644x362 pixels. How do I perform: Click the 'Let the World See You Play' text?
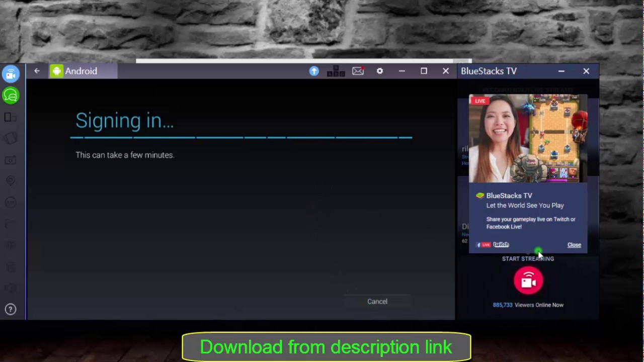tap(525, 205)
